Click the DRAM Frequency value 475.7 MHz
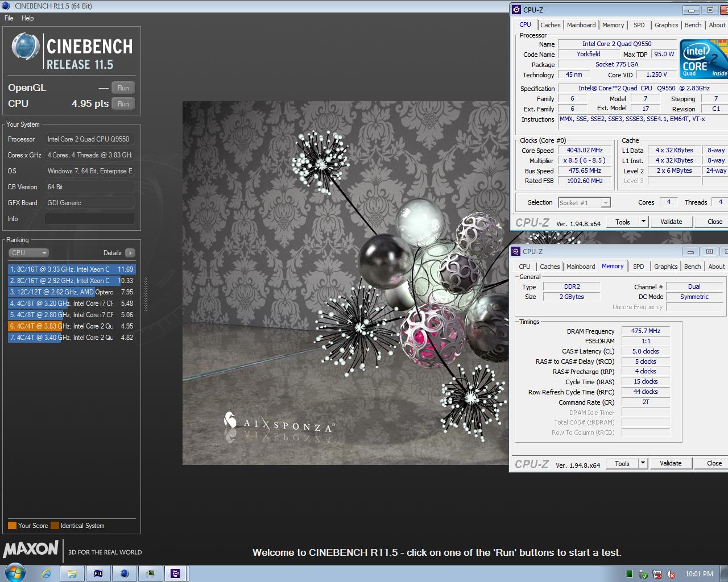Image resolution: width=728 pixels, height=582 pixels. [646, 331]
